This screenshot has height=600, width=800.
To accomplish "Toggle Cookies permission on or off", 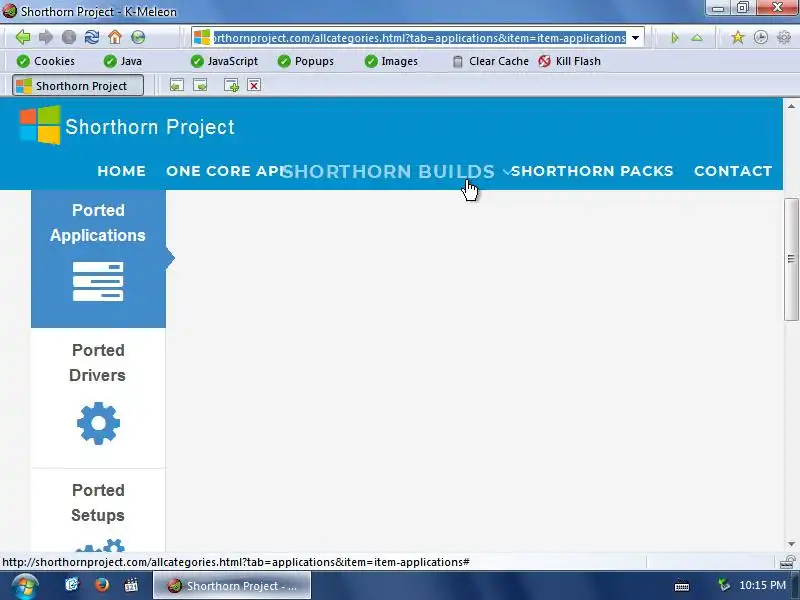I will (x=45, y=61).
